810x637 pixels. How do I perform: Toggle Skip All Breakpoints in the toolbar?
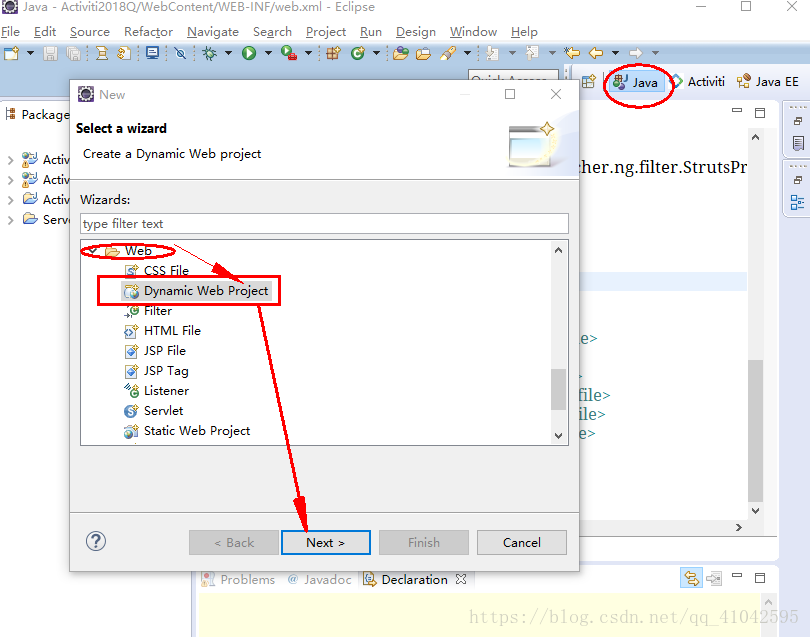[180, 53]
